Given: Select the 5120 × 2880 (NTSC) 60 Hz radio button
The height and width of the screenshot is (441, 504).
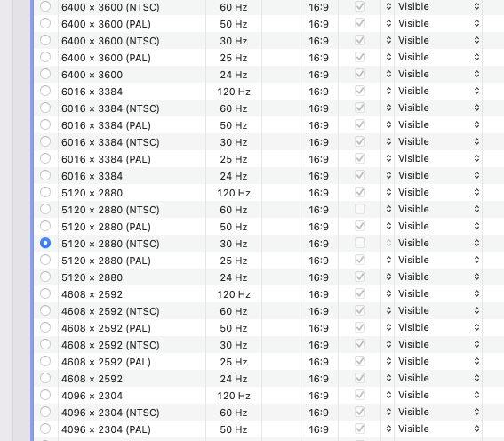Looking at the screenshot, I should [x=45, y=209].
